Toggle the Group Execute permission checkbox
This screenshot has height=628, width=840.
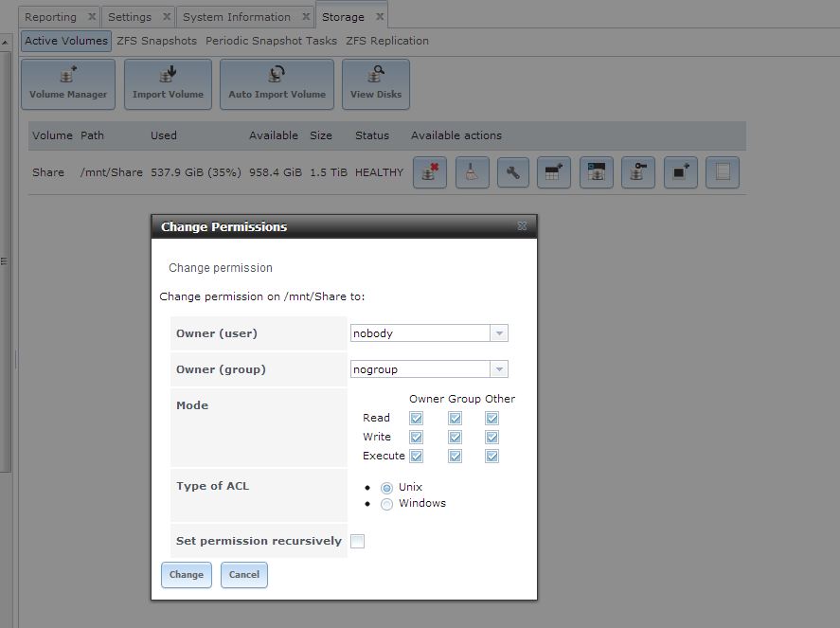455,456
